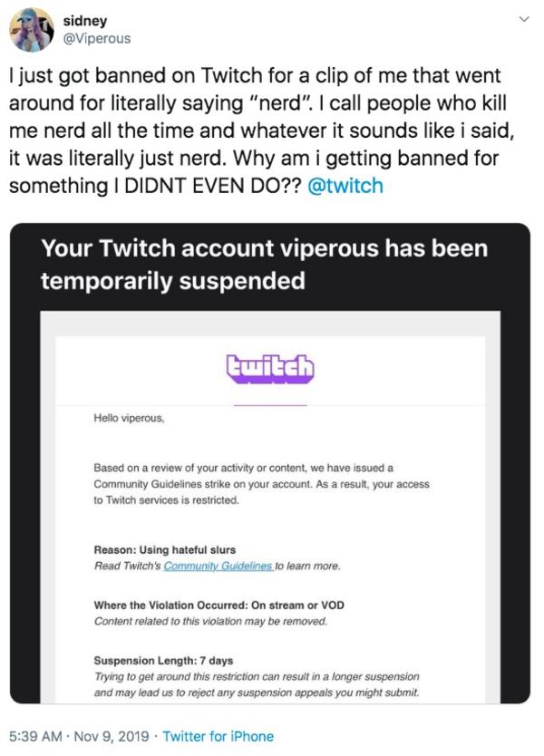Click the Reason: Using hateful slurs line
544x756 pixels.
165,549
